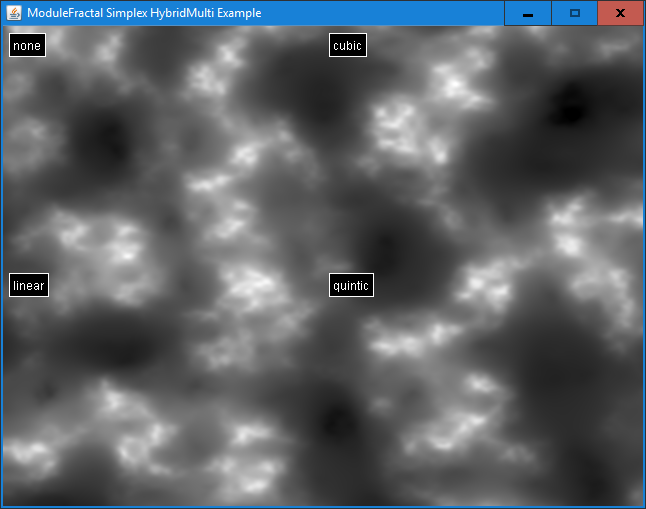The height and width of the screenshot is (509, 646).
Task: Click the window title text in title bar
Action: (145, 13)
